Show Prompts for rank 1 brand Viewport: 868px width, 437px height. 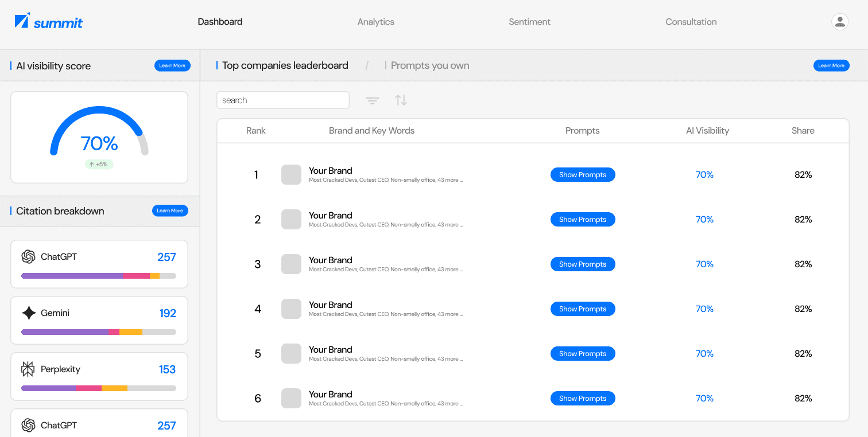583,174
